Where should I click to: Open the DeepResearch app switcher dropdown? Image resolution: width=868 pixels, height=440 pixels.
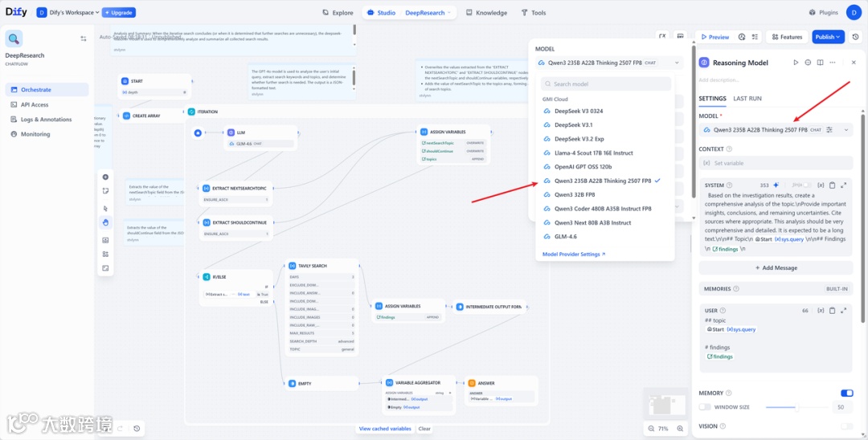tap(428, 13)
